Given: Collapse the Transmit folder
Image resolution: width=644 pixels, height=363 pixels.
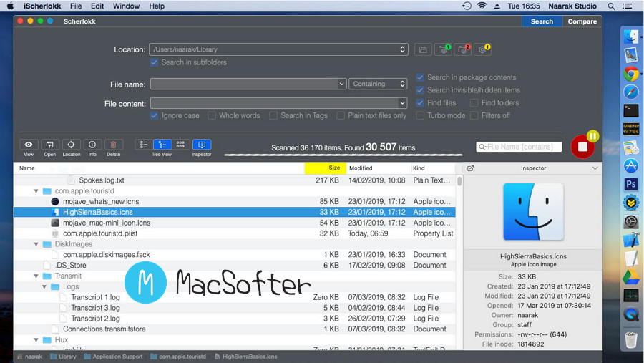Looking at the screenshot, I should coord(36,276).
